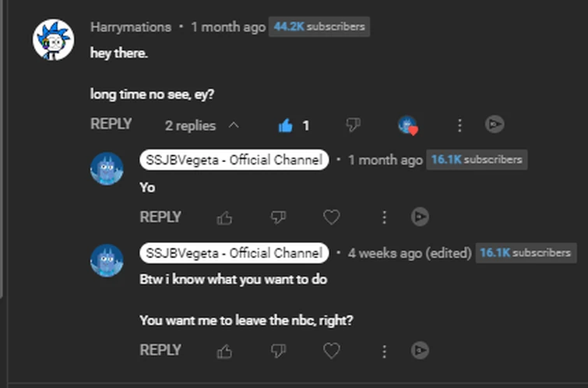Open three-dot menu on 'Yo' reply
The width and height of the screenshot is (588, 388).
(x=384, y=217)
